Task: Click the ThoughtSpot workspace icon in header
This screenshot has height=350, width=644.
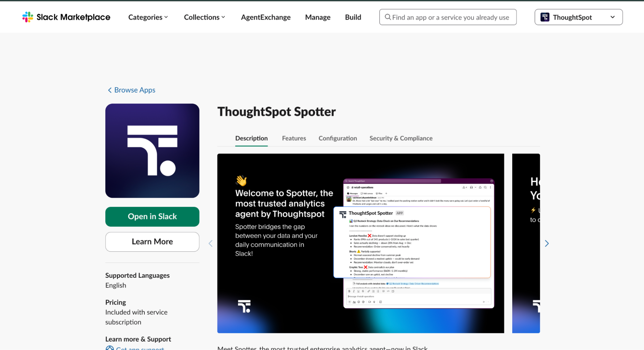Action: (x=545, y=17)
